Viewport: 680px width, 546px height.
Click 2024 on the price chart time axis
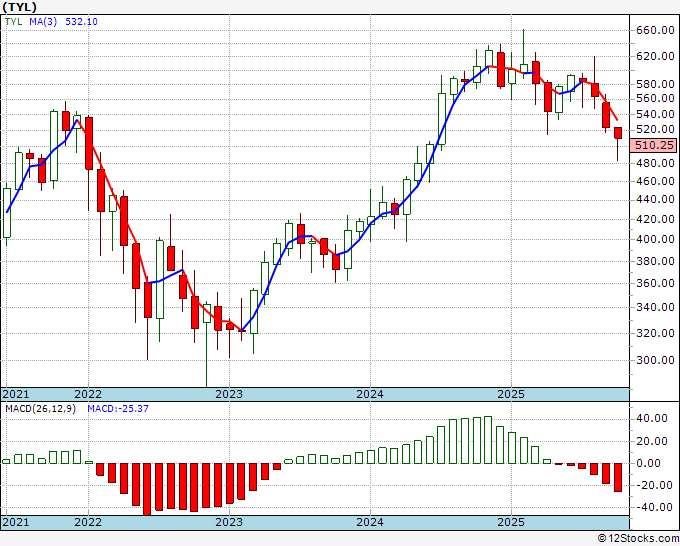coord(370,394)
